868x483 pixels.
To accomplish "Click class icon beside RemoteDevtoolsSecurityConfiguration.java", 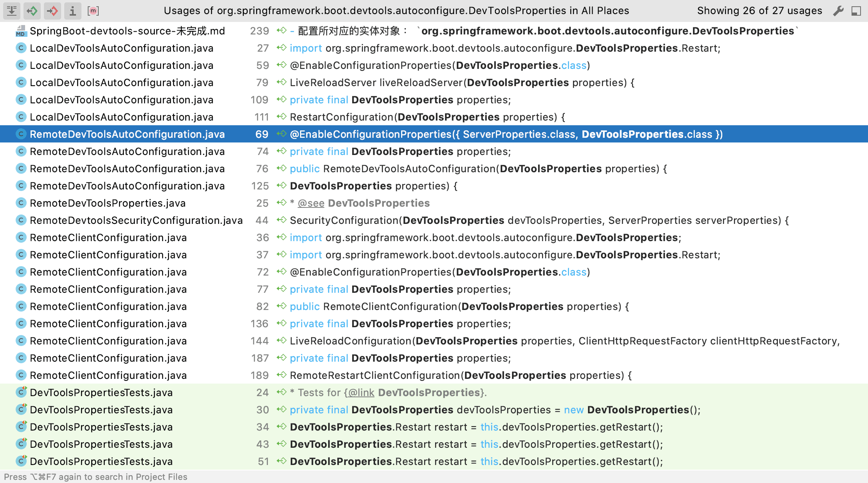I will pyautogui.click(x=21, y=220).
